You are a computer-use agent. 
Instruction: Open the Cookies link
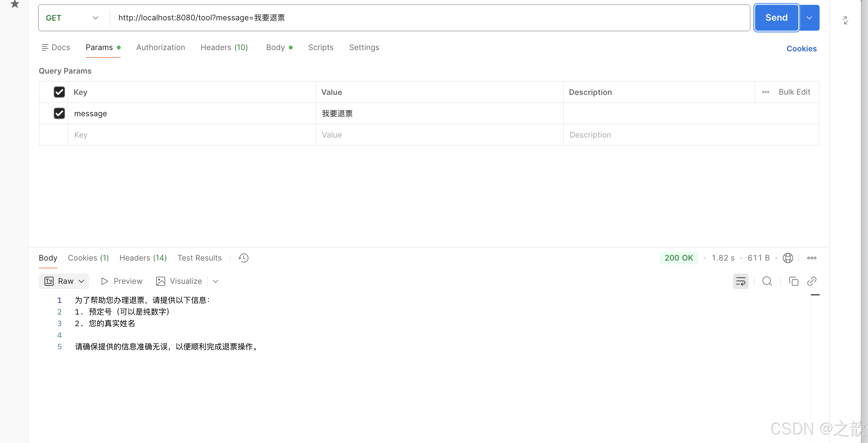pyautogui.click(x=801, y=48)
